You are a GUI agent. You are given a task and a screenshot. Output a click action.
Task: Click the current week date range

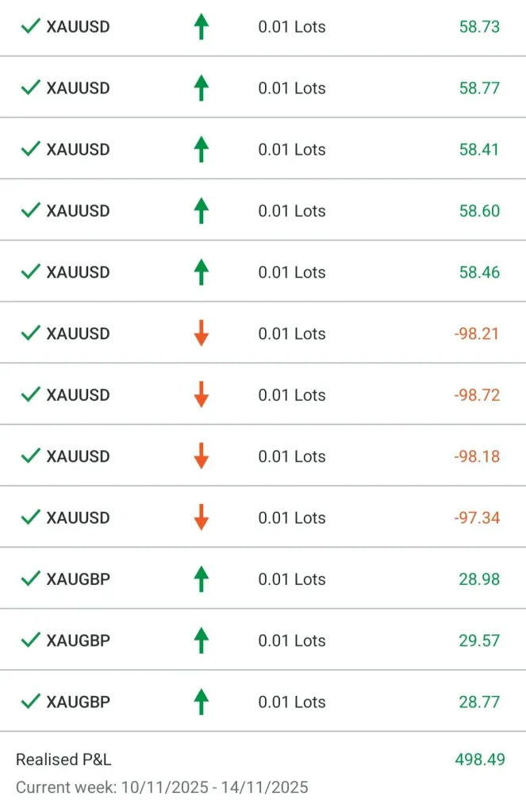[162, 787]
